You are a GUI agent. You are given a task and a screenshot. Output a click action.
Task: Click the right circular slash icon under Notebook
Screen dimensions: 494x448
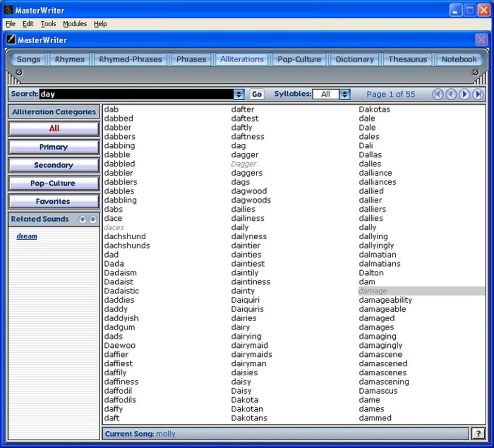point(475,73)
